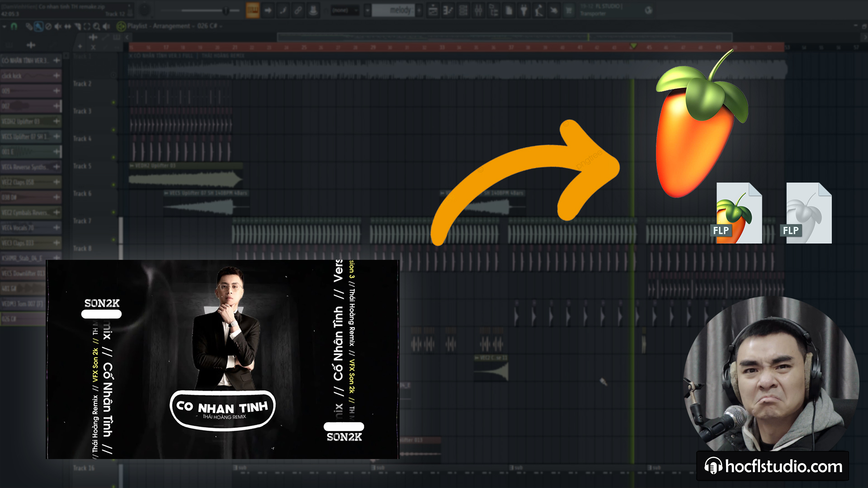
Task: Select the Slice tool in Playlist toolbar
Action: click(78, 27)
